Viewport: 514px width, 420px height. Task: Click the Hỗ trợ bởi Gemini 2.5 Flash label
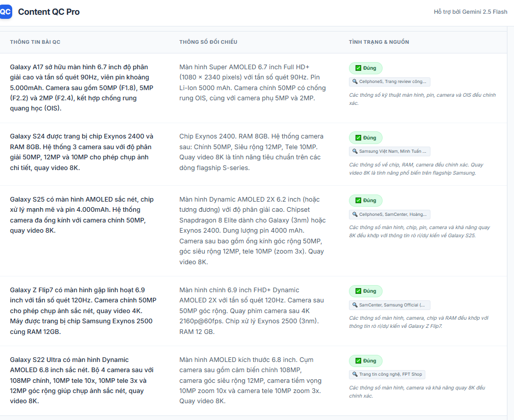pyautogui.click(x=470, y=12)
